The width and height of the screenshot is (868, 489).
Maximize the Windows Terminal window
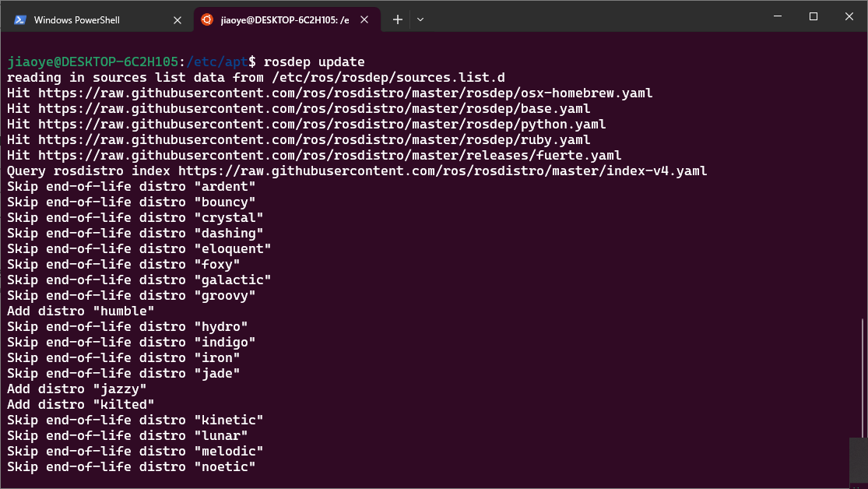pyautogui.click(x=814, y=16)
